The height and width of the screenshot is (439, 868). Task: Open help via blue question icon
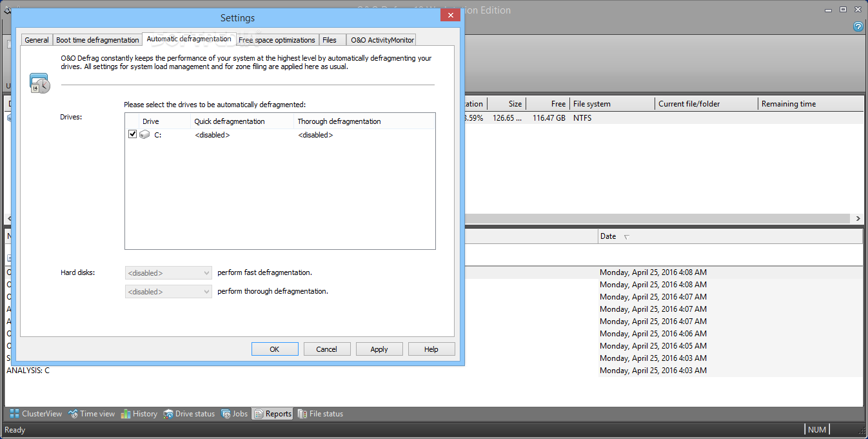tap(858, 26)
